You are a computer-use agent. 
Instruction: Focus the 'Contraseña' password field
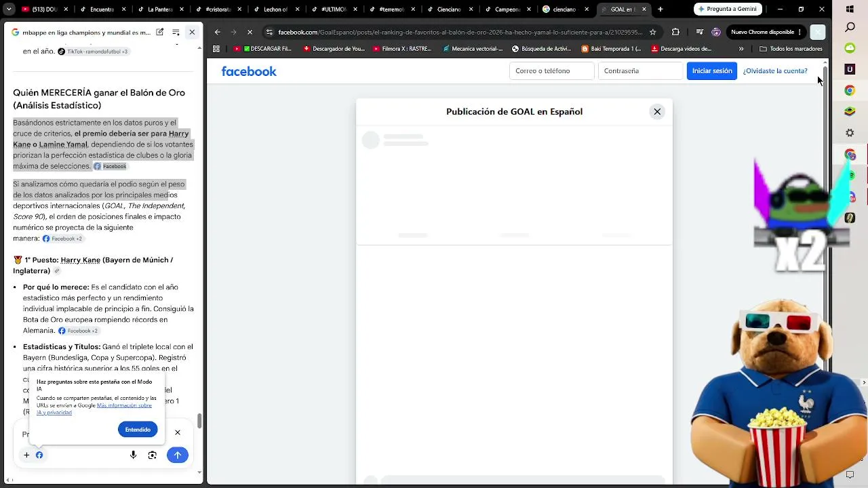click(640, 71)
